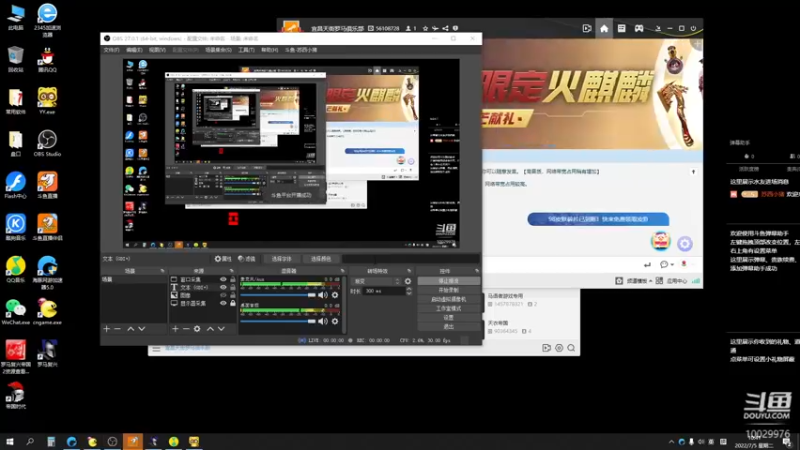Adjust the microphone/Aux volume slider
The image size is (800, 450).
pyautogui.click(x=278, y=295)
